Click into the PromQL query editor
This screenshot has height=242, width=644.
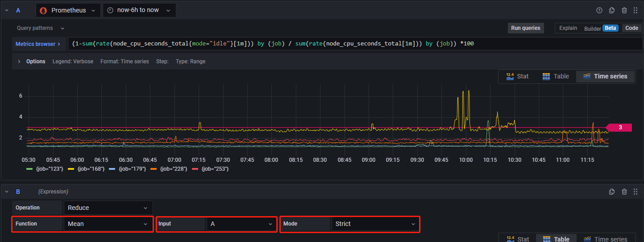click(356, 44)
